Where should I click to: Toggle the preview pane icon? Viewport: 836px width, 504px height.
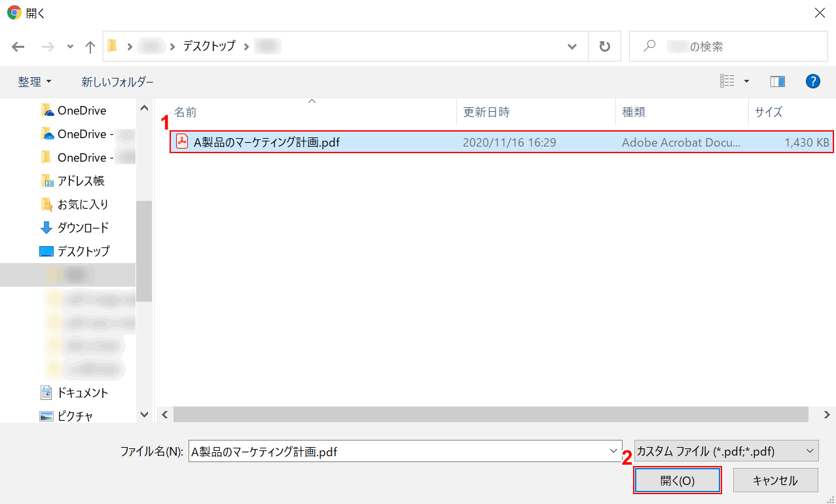click(778, 81)
